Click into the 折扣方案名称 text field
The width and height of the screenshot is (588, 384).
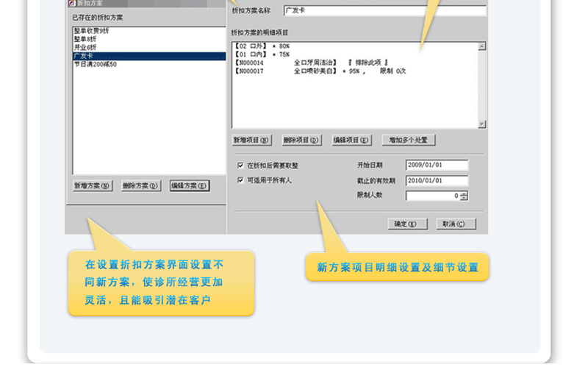point(384,11)
